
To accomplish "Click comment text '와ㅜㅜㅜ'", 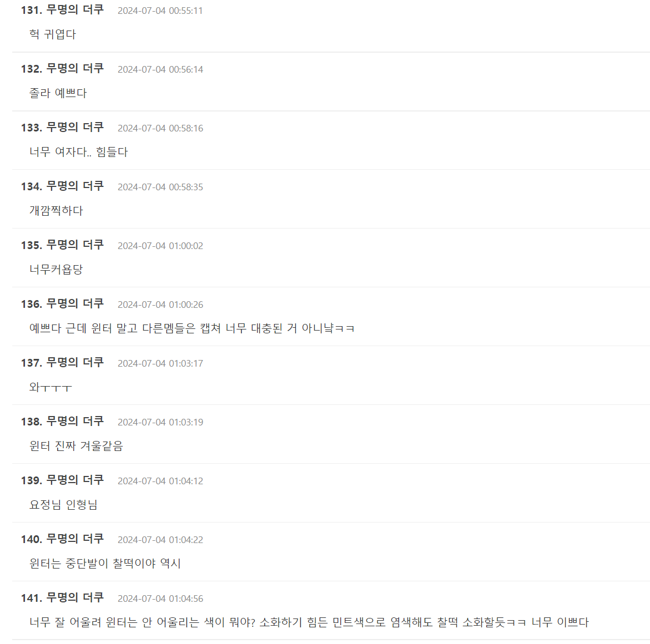I will click(x=51, y=387).
